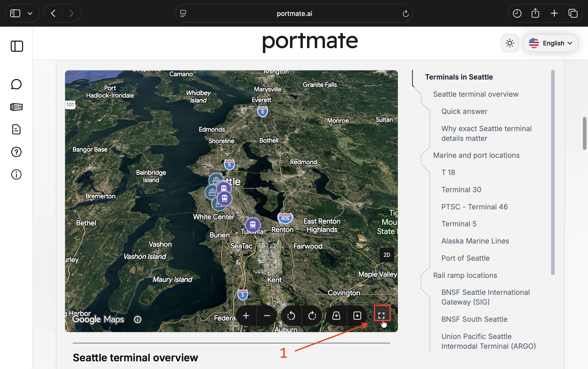The height and width of the screenshot is (369, 588).
Task: Open a new Safari tab
Action: (x=554, y=13)
